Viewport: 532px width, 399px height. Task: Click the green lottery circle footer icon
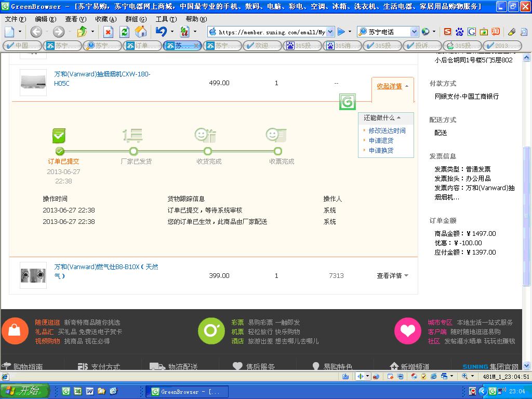coord(211,330)
